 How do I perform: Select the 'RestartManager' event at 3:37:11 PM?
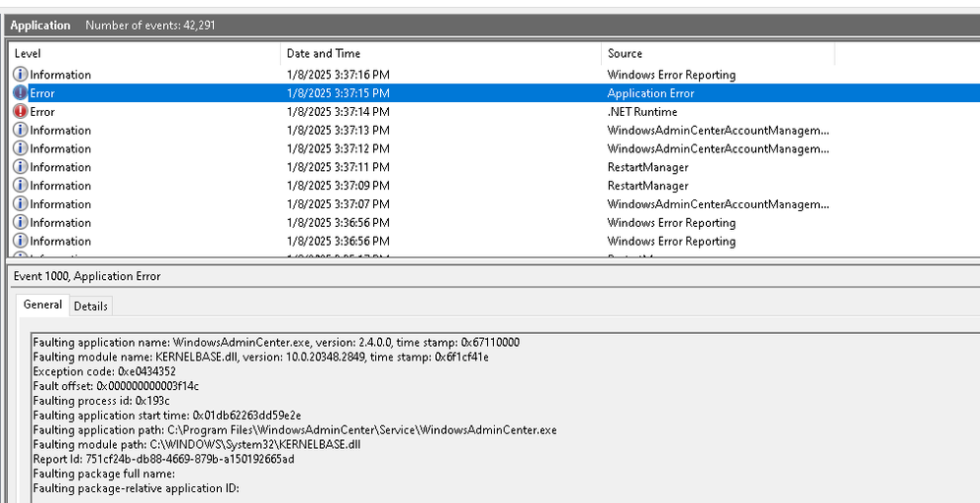[647, 167]
